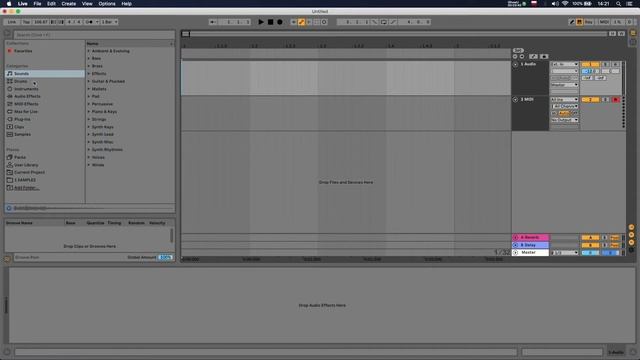Image resolution: width=640 pixels, height=360 pixels.
Task: Expand the Strings folder
Action: [x=89, y=119]
